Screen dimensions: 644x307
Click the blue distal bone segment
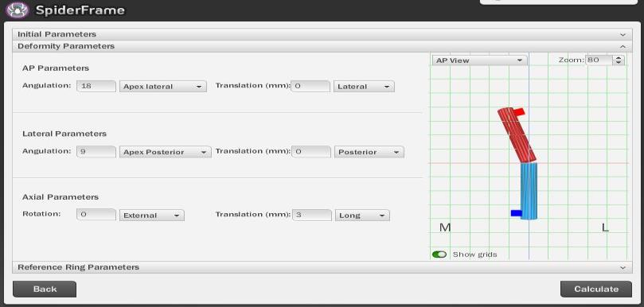pos(529,191)
